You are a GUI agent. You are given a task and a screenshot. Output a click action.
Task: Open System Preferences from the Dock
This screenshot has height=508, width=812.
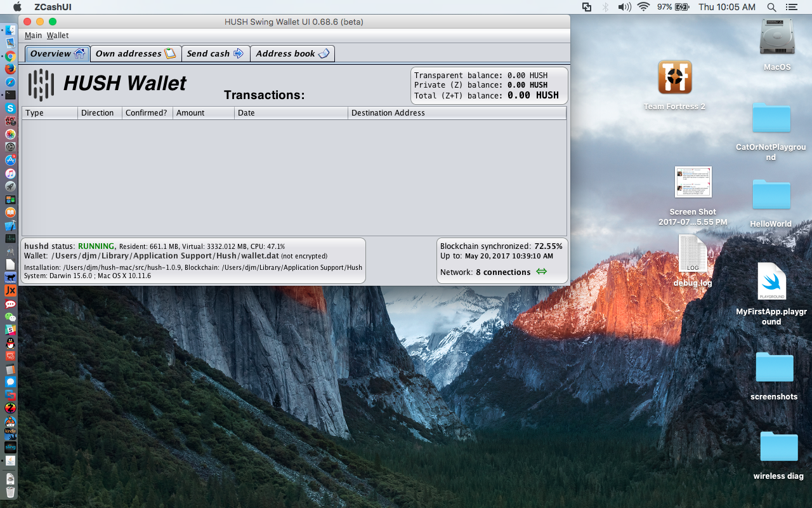[x=10, y=147]
